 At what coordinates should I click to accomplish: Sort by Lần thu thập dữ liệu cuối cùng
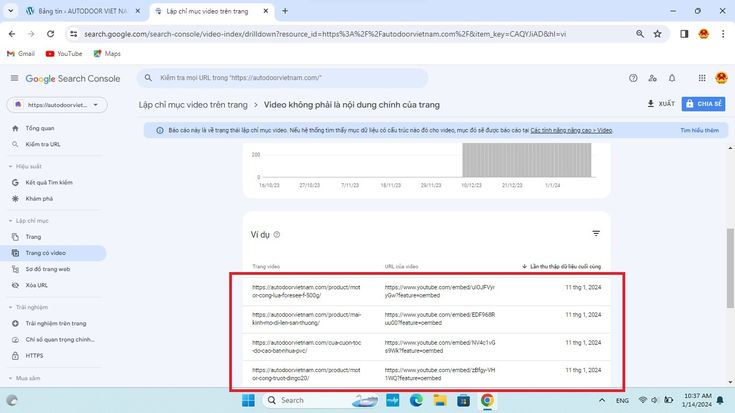pos(561,266)
